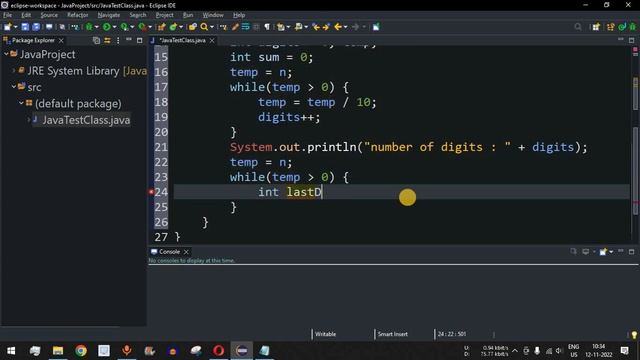Click the New Java Class icon
Viewport: 640px width, 360px height.
173,27
